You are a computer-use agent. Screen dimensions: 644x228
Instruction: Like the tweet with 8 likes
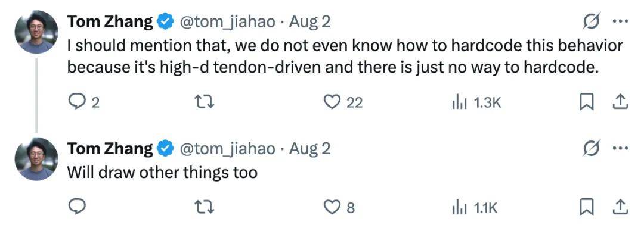[339, 208]
